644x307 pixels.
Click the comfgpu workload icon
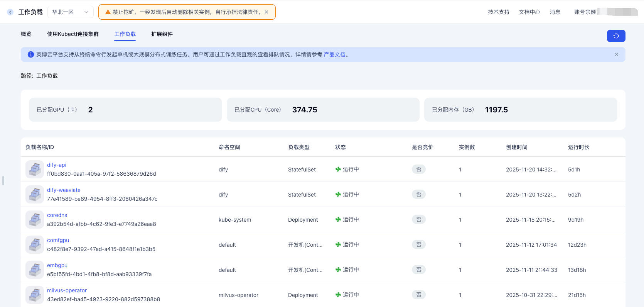click(35, 244)
